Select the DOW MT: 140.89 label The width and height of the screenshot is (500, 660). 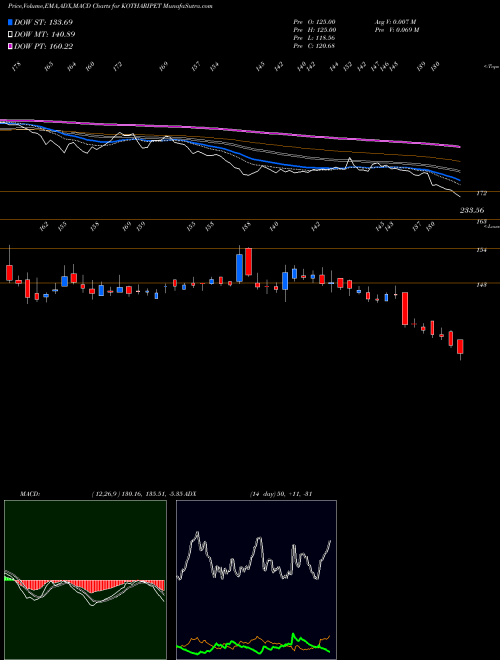coord(45,35)
